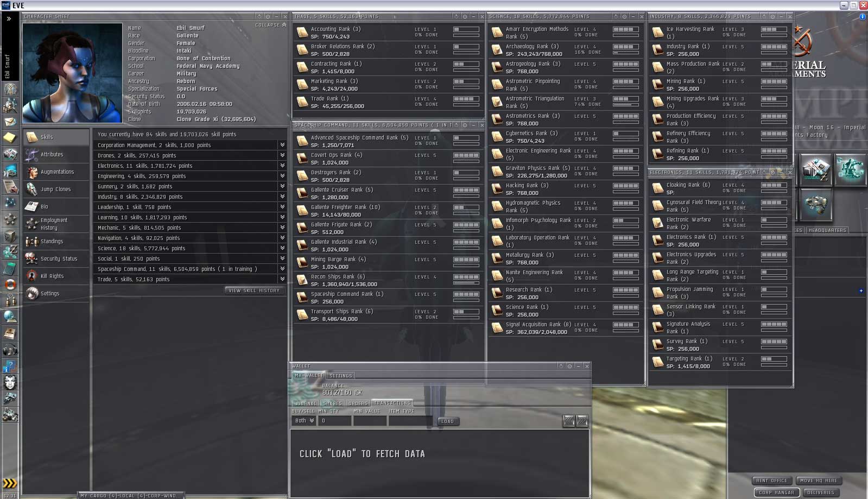Pin the Trade skills window

pos(465,17)
